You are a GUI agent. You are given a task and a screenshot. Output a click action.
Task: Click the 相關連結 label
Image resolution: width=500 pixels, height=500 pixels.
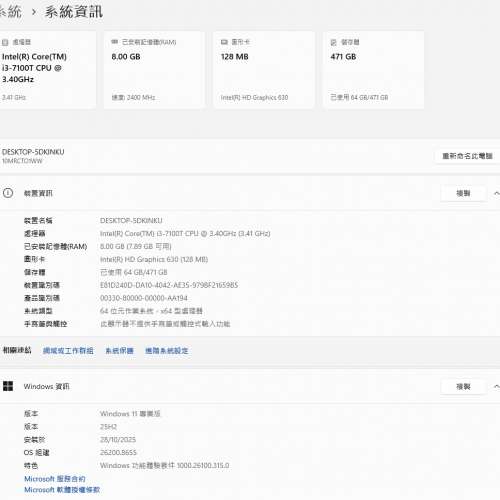17,350
